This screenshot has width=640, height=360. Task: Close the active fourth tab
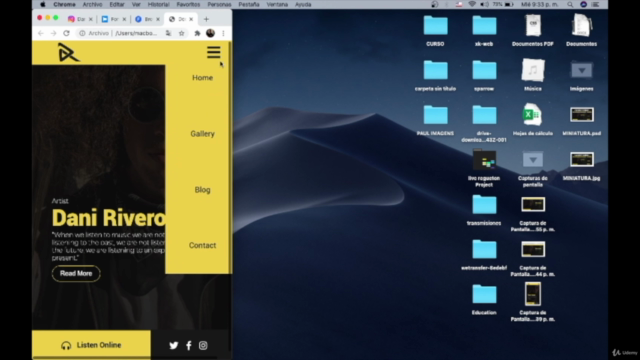tap(191, 19)
